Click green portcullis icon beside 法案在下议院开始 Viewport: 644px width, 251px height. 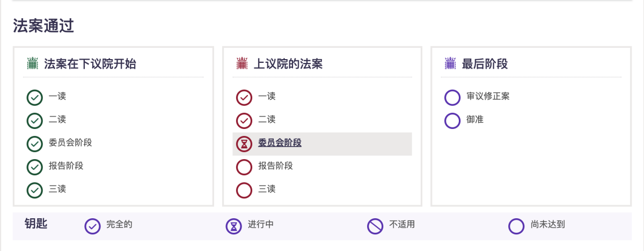point(33,63)
